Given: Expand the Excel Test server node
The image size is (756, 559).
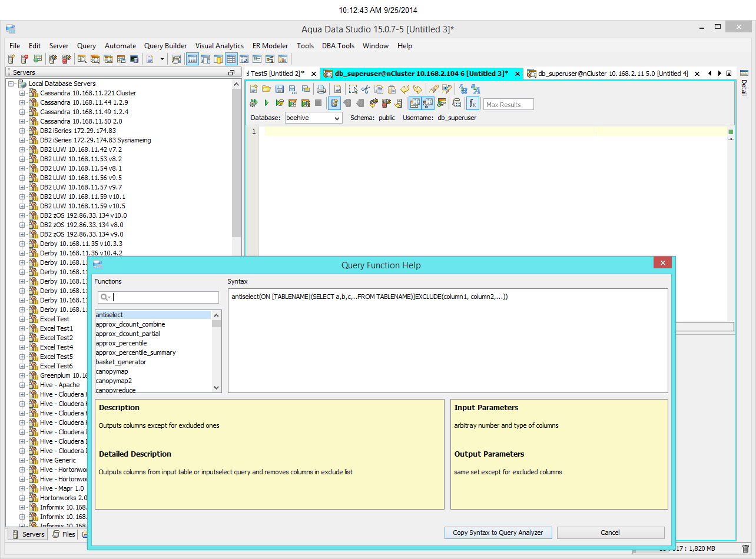Looking at the screenshot, I should click(x=22, y=319).
